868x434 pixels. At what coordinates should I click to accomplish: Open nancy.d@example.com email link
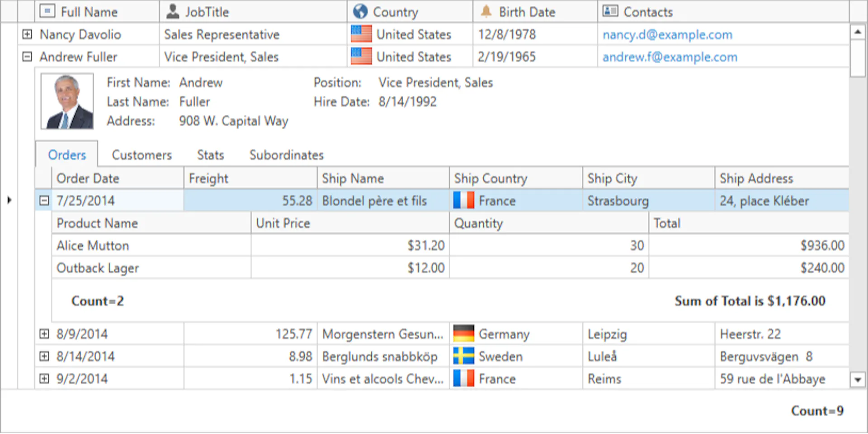667,35
